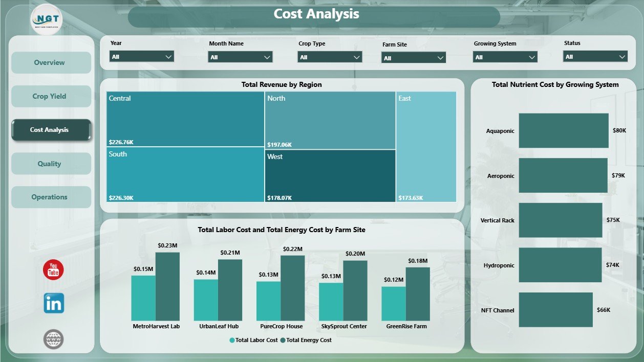Image resolution: width=644 pixels, height=362 pixels.
Task: Expand the Growing System dropdown
Action: 505,57
